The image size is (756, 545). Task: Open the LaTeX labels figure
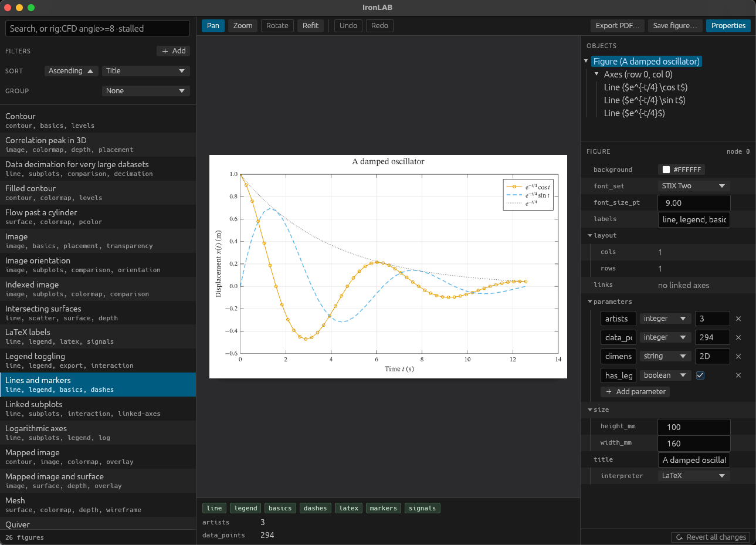tap(98, 337)
